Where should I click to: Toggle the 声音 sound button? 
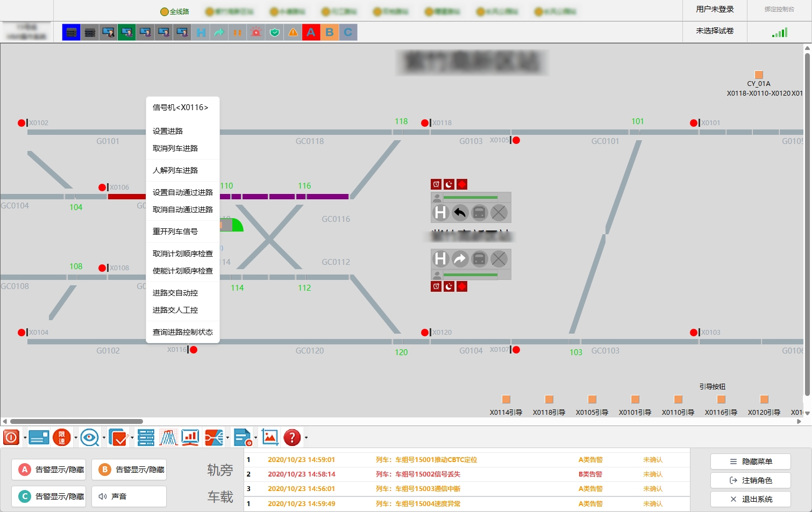(x=129, y=496)
